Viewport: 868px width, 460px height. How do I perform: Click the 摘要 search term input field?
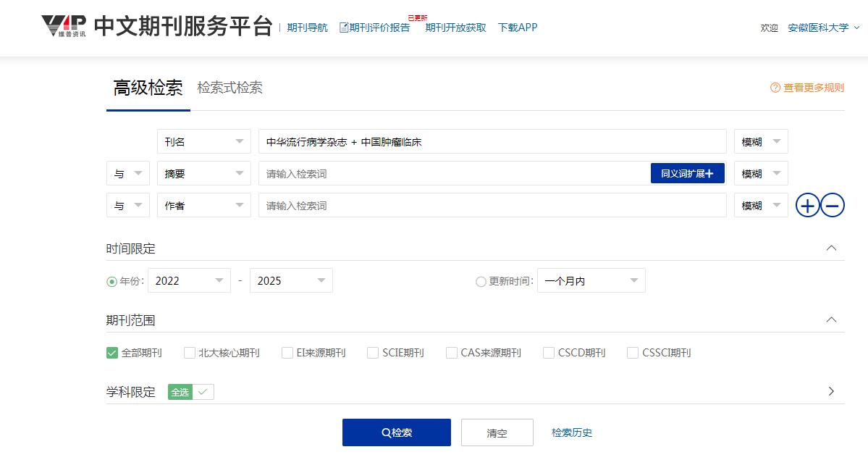(452, 174)
